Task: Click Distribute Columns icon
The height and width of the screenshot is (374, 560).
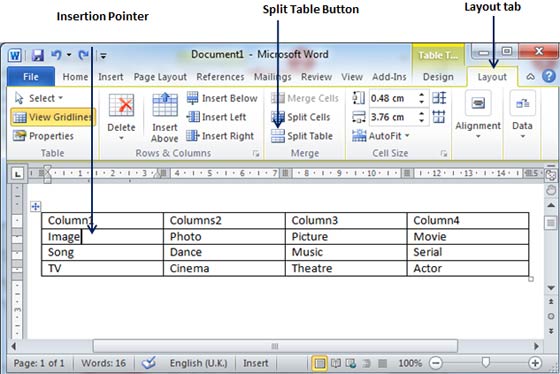Action: coord(439,117)
